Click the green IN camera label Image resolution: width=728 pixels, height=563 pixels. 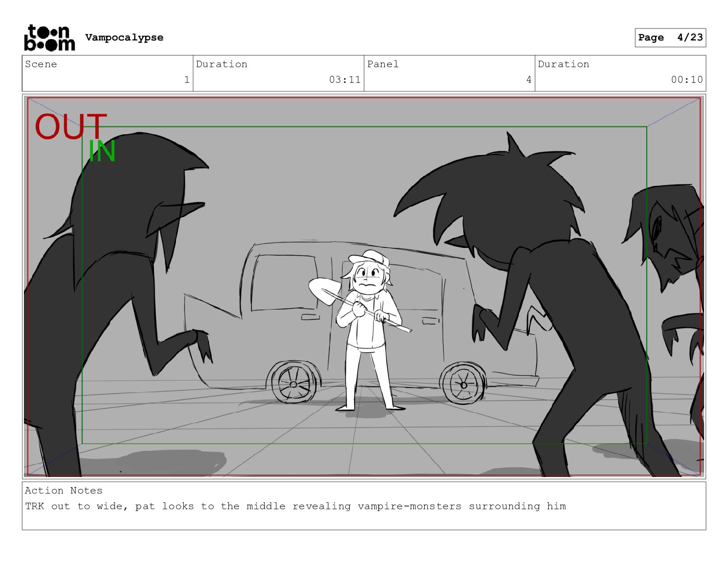102,151
